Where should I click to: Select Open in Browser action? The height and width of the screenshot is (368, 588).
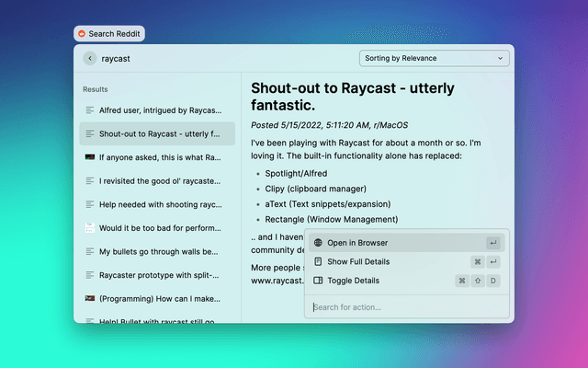click(x=357, y=243)
